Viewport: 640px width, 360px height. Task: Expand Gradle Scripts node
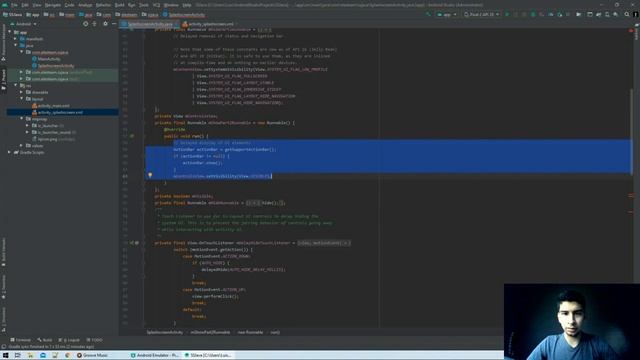(x=9, y=152)
